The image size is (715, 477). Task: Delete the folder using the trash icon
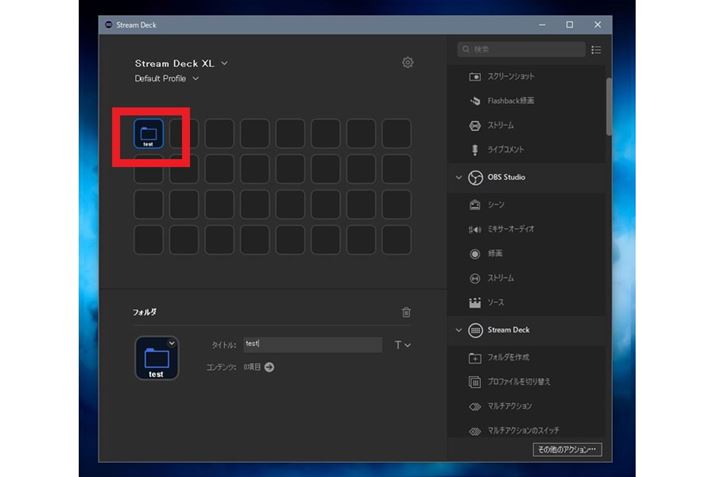405,312
